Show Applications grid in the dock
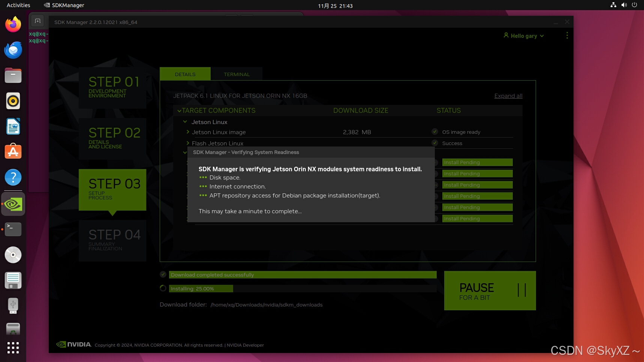Image resolution: width=644 pixels, height=362 pixels. coord(13,348)
